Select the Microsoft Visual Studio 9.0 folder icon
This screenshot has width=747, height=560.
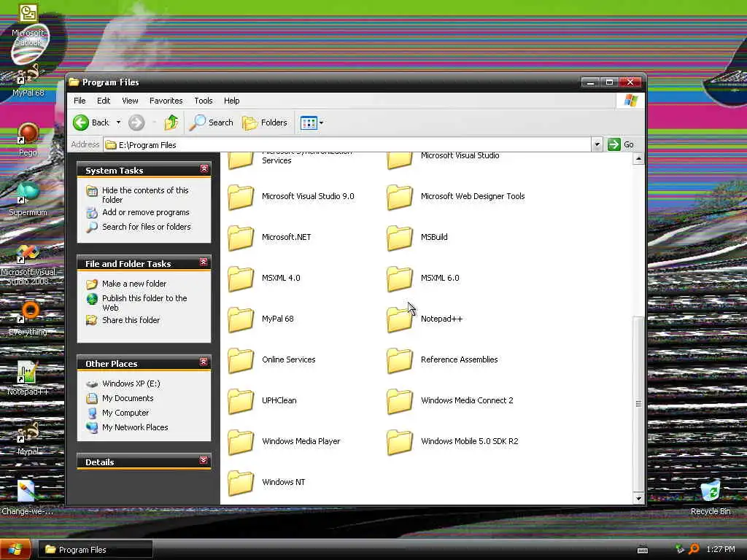(241, 197)
